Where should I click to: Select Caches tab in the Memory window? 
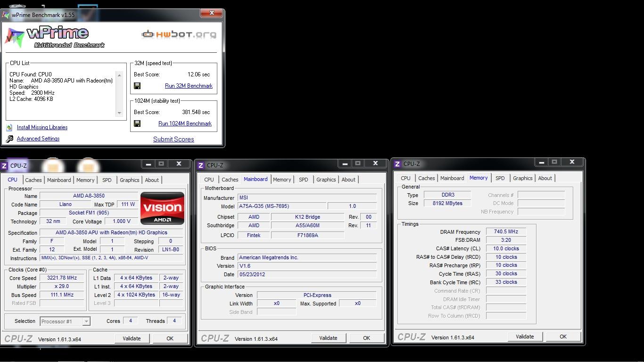[x=427, y=178]
